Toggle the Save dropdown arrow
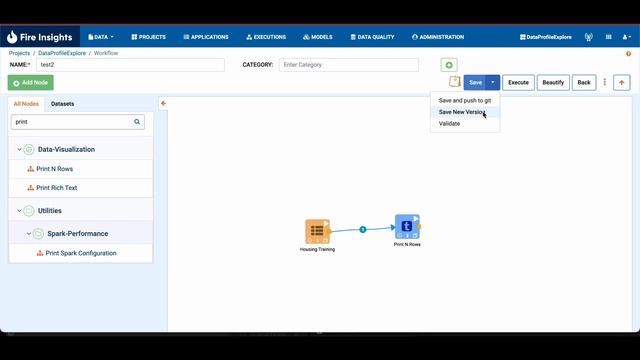The height and width of the screenshot is (360, 640). pyautogui.click(x=493, y=82)
